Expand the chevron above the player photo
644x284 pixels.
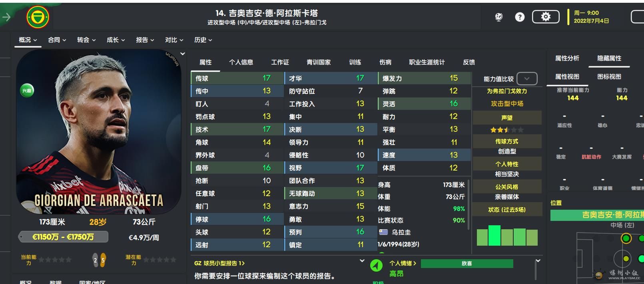[183, 54]
